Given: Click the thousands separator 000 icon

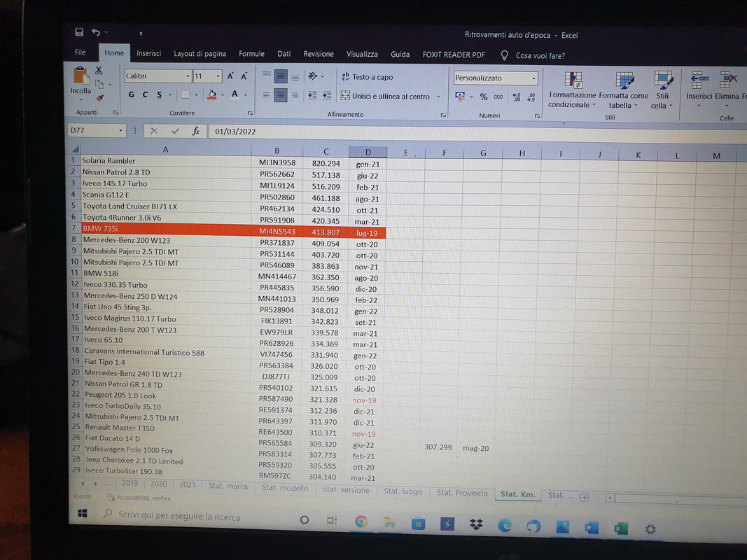Looking at the screenshot, I should pos(498,97).
